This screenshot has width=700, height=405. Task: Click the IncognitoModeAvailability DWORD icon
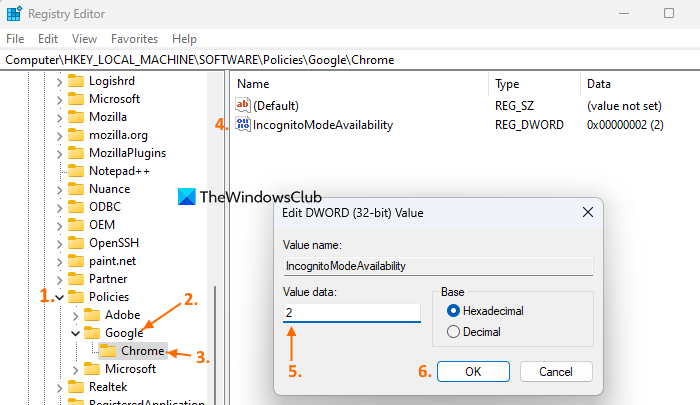pos(242,125)
